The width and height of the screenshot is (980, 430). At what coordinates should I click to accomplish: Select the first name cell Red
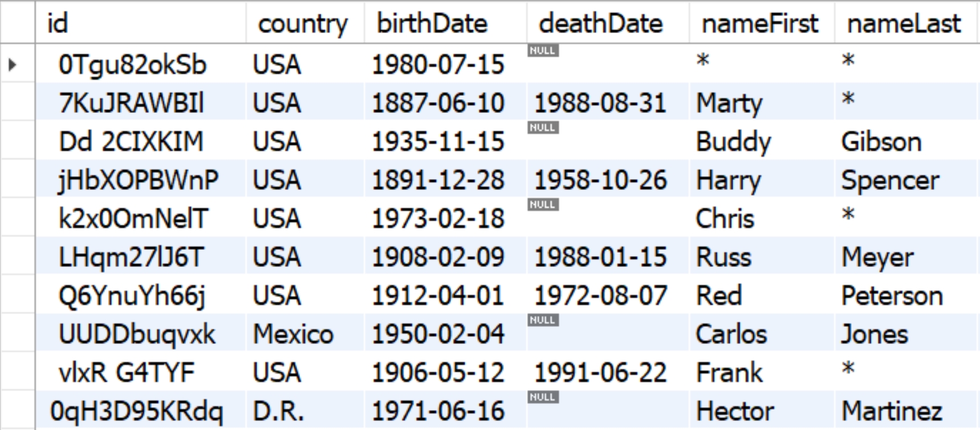pyautogui.click(x=719, y=296)
